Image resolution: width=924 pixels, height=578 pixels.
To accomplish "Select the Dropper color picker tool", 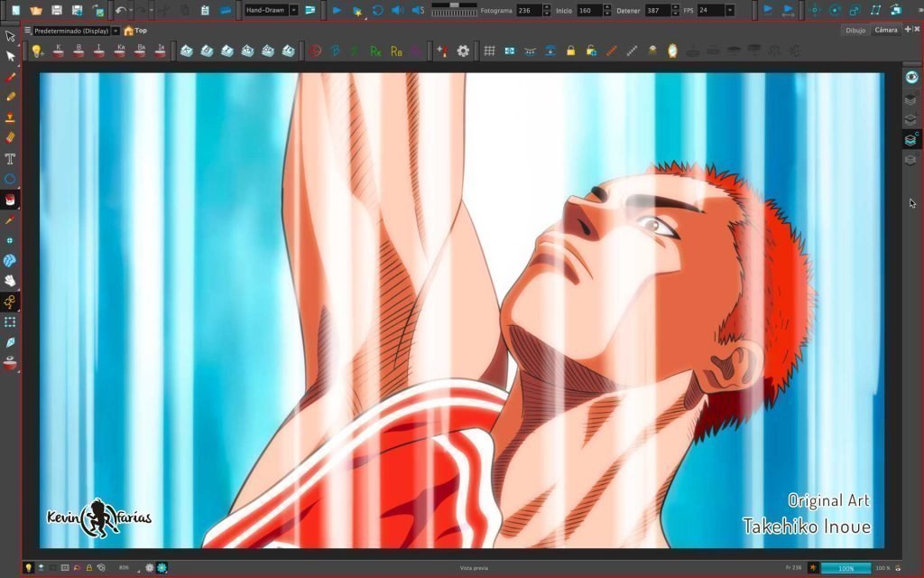I will [x=10, y=220].
